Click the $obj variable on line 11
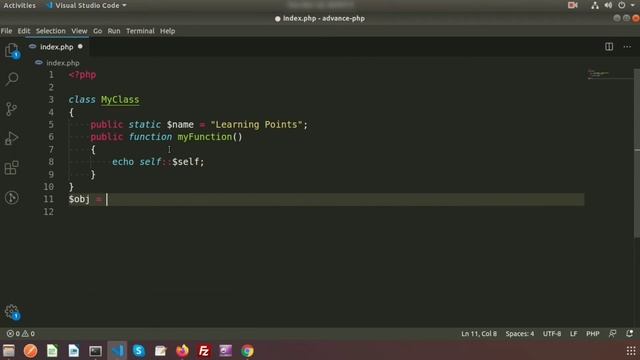The image size is (640, 360). (x=79, y=199)
